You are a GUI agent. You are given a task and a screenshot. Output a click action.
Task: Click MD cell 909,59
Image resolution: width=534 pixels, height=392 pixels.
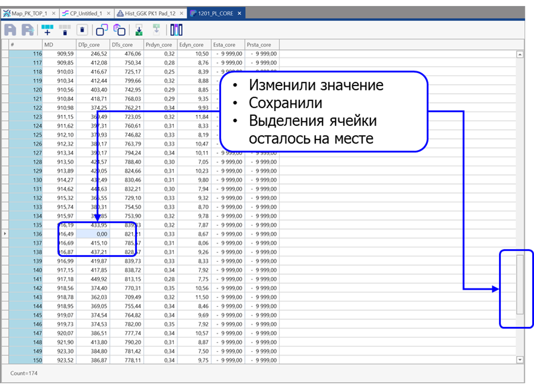[x=59, y=54]
